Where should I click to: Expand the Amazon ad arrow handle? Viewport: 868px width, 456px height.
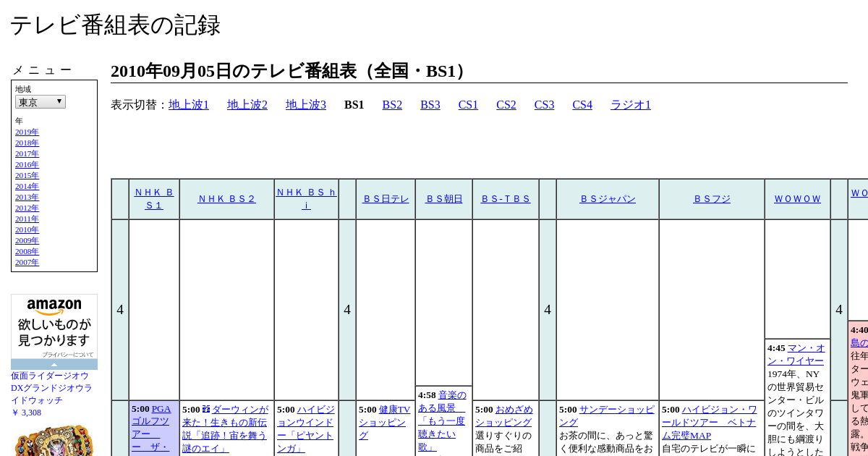[x=54, y=365]
